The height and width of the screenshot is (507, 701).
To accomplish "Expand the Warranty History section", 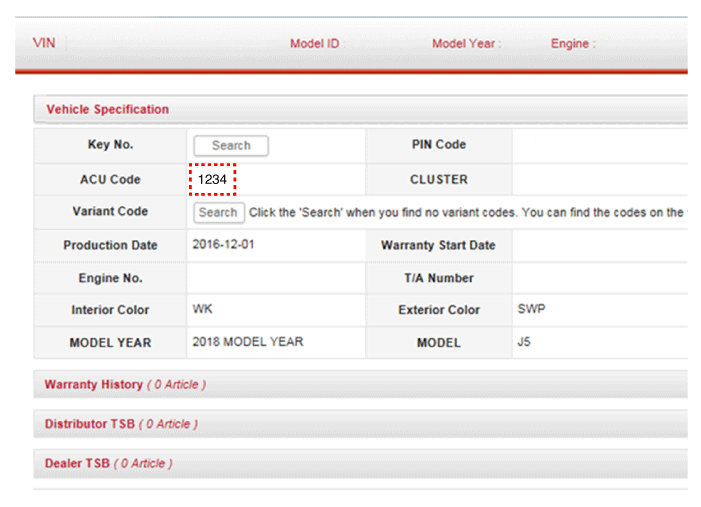I will pos(94,385).
